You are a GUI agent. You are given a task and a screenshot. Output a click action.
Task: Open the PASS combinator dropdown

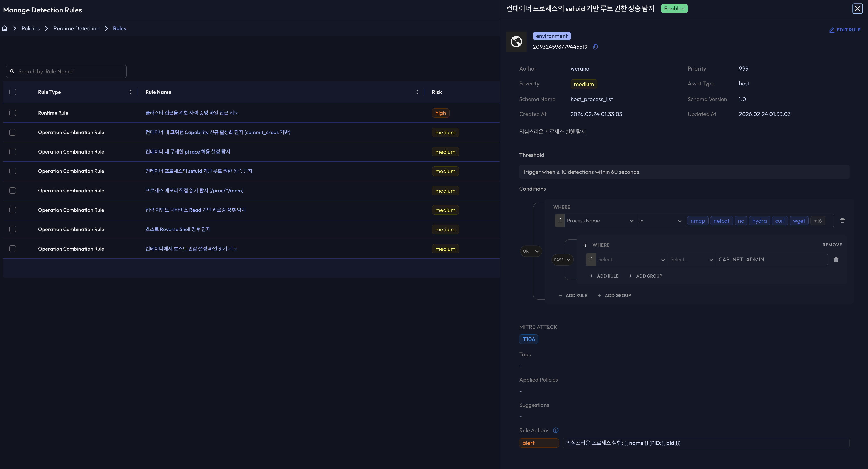point(562,260)
